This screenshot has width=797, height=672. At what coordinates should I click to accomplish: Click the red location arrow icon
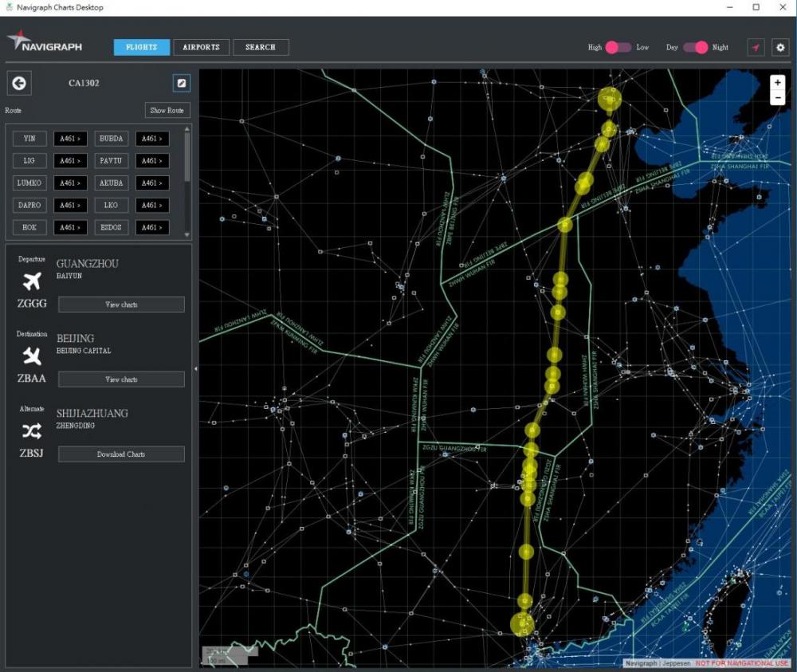(756, 47)
